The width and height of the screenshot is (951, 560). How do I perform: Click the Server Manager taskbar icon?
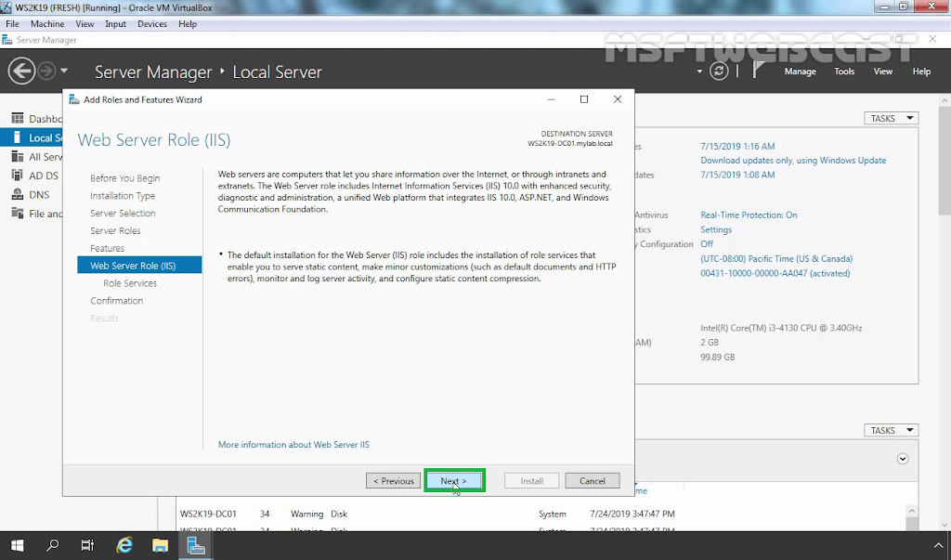coord(196,545)
